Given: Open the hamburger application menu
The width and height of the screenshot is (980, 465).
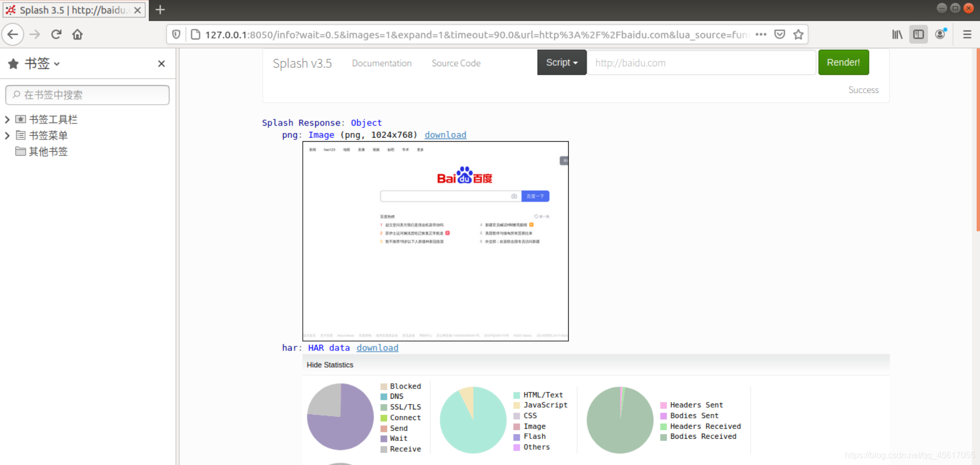Looking at the screenshot, I should tap(967, 35).
